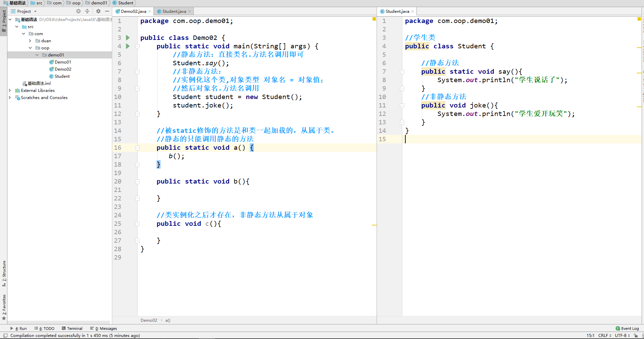The image size is (644, 339).
Task: Fold method b() at line 20
Action: (138, 181)
